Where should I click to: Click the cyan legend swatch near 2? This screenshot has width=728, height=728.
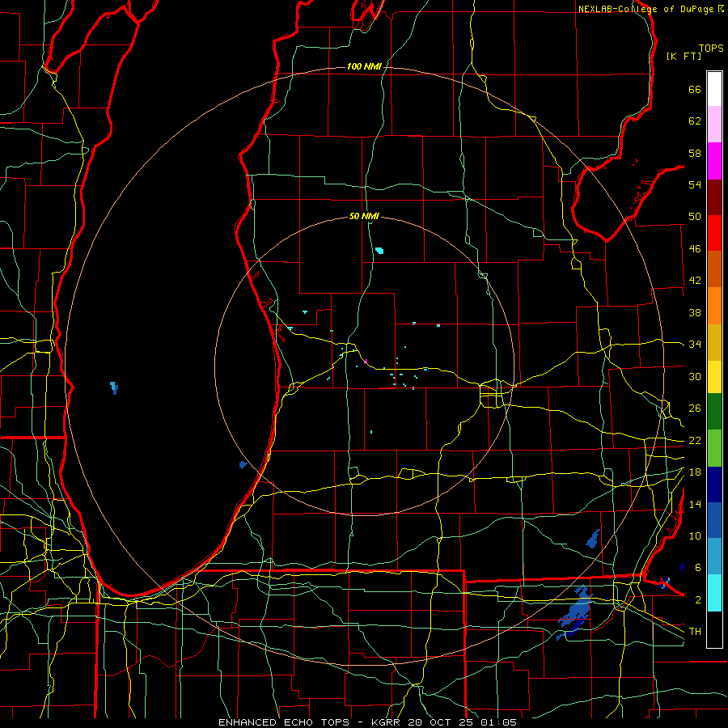(714, 593)
